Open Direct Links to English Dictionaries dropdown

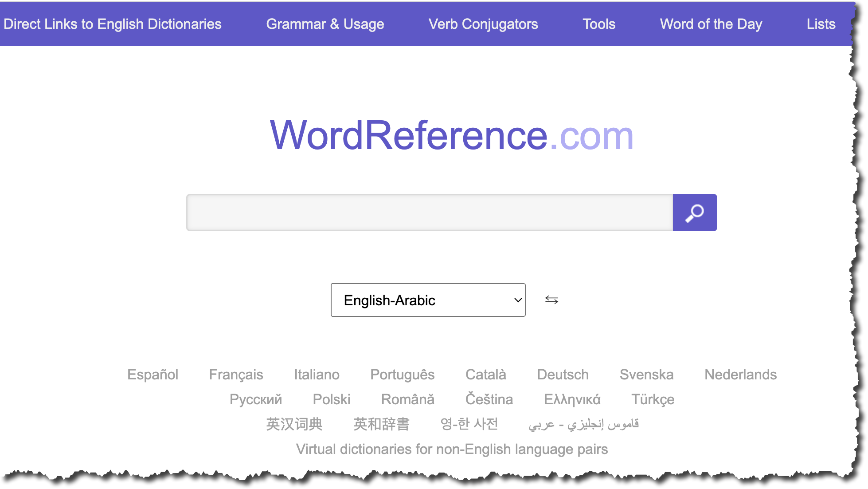(112, 24)
